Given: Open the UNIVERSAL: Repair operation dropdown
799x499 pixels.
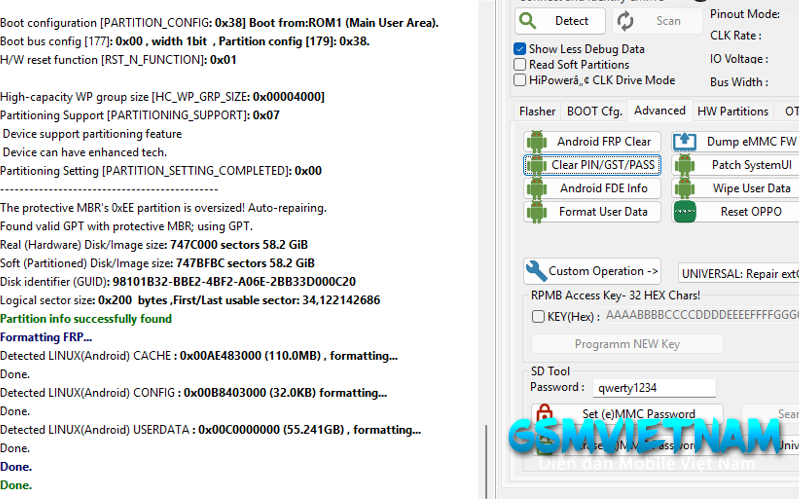Looking at the screenshot, I should (738, 272).
